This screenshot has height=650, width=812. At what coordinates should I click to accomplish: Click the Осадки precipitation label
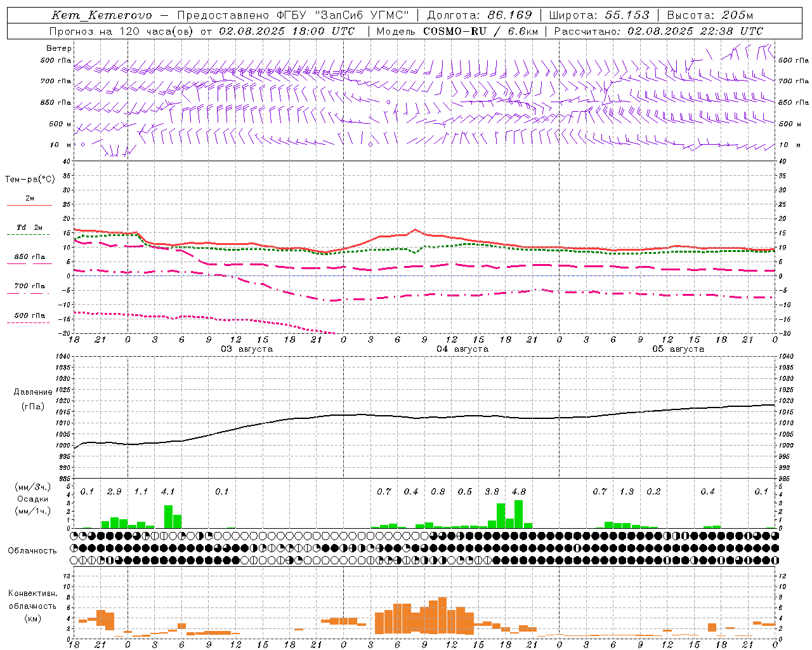coord(33,500)
